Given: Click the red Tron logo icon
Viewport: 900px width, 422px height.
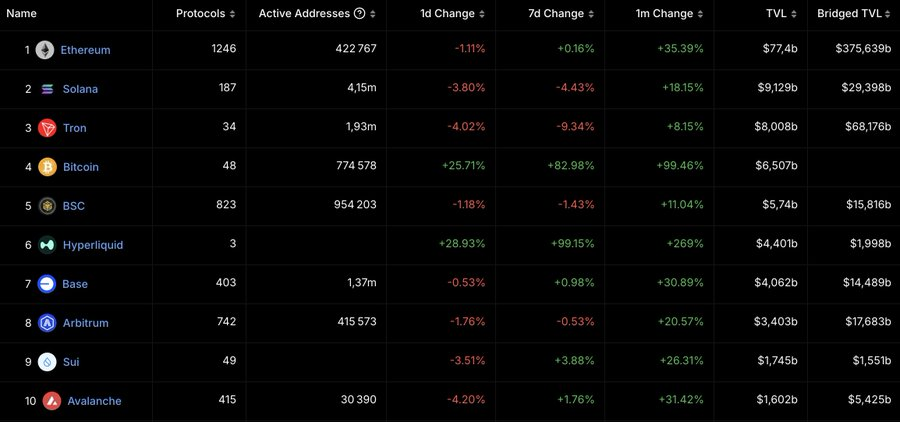Looking at the screenshot, I should pos(47,128).
